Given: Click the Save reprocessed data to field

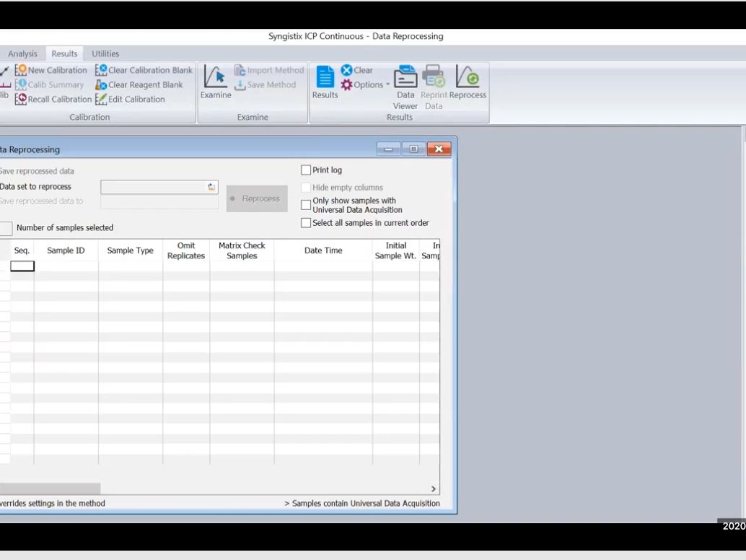Looking at the screenshot, I should pyautogui.click(x=159, y=202).
